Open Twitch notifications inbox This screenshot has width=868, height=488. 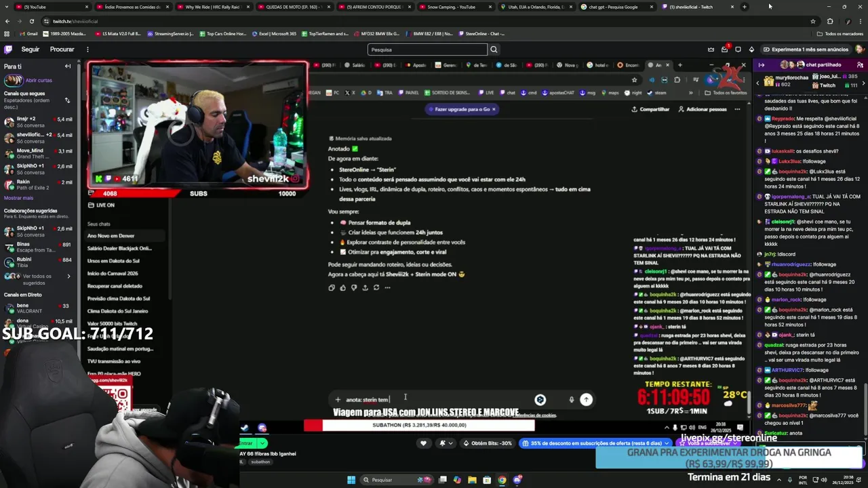coord(724,49)
